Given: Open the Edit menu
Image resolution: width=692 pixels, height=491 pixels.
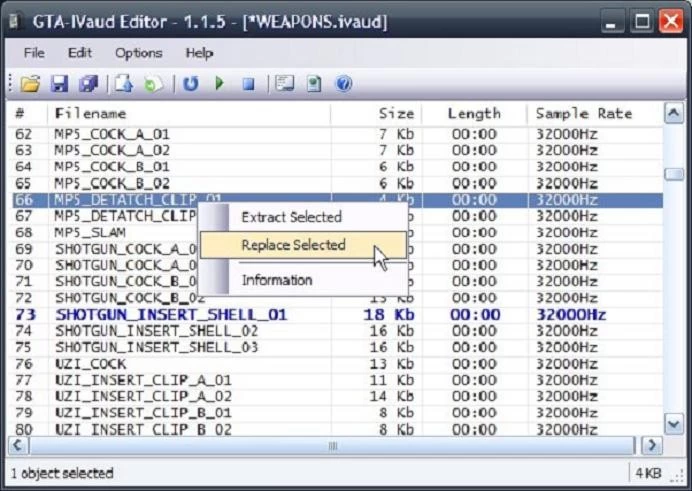Looking at the screenshot, I should pyautogui.click(x=80, y=53).
